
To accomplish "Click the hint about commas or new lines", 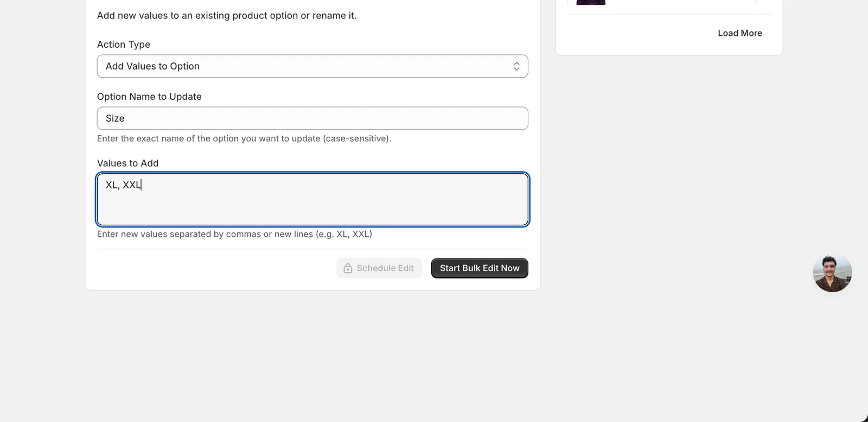I will [234, 234].
